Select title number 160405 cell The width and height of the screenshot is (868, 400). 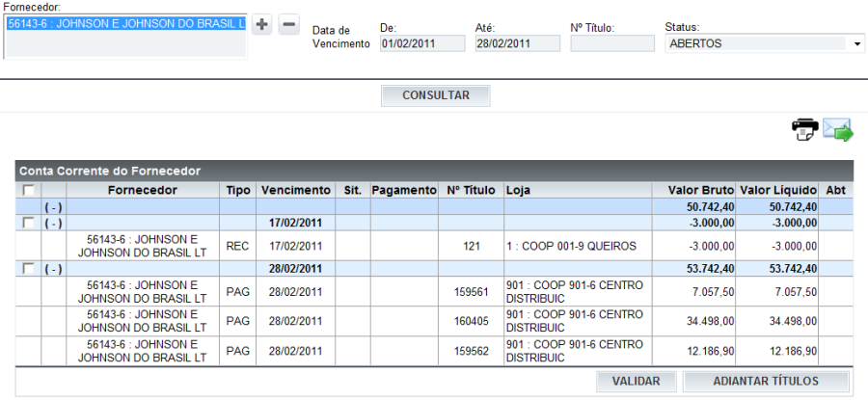[471, 321]
